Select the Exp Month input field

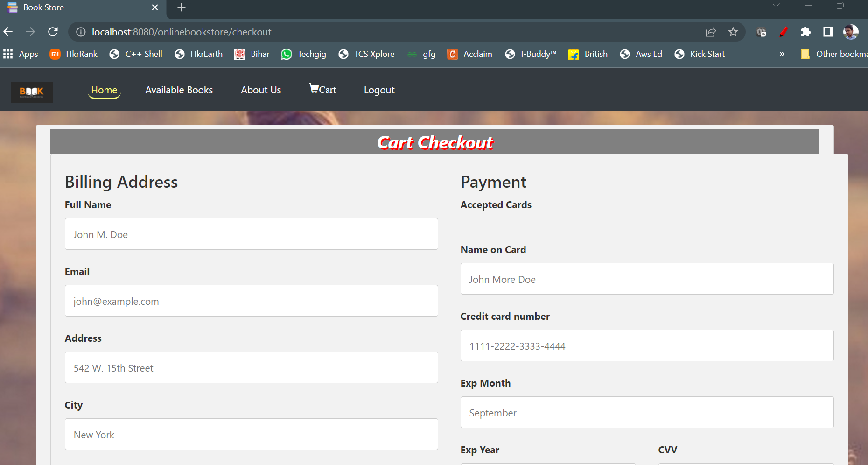click(647, 412)
